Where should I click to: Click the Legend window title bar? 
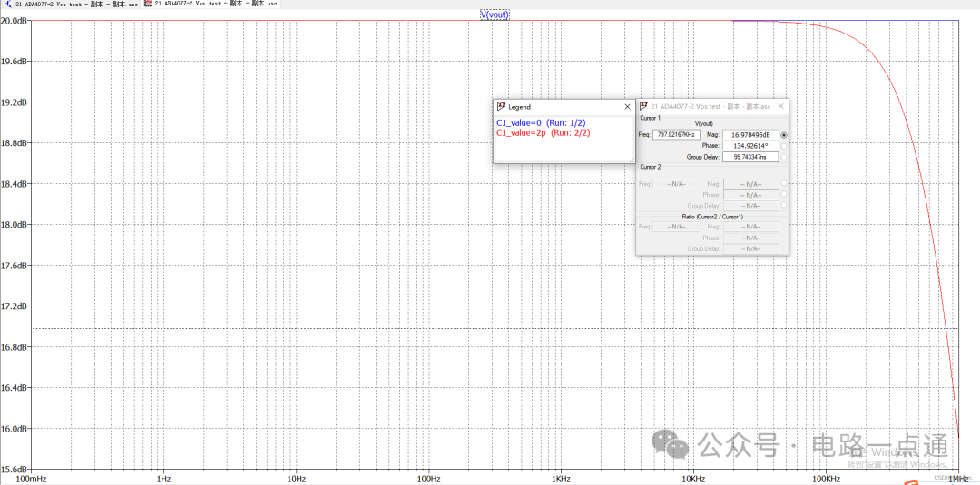tap(563, 107)
